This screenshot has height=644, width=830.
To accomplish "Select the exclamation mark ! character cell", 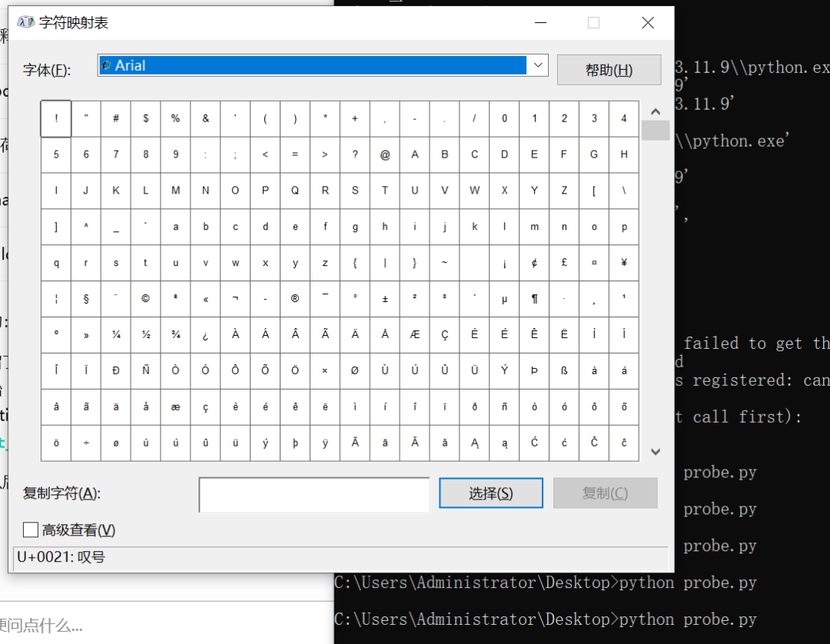I will coord(56,118).
